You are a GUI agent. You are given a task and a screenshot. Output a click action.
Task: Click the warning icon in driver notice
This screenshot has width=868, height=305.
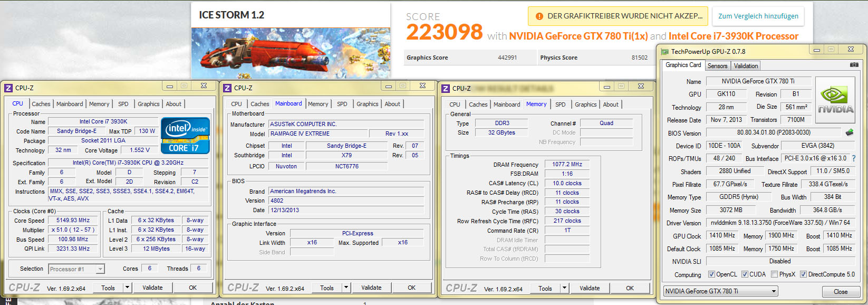pyautogui.click(x=539, y=16)
